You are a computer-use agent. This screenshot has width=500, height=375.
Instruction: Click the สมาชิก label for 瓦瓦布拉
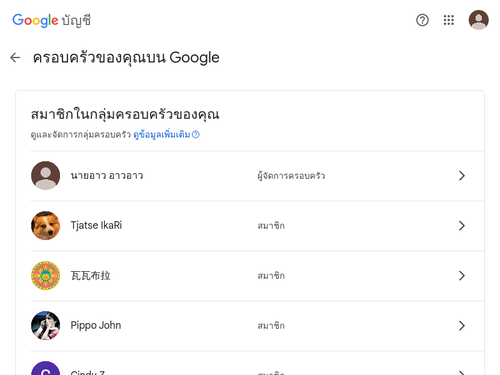click(x=271, y=276)
